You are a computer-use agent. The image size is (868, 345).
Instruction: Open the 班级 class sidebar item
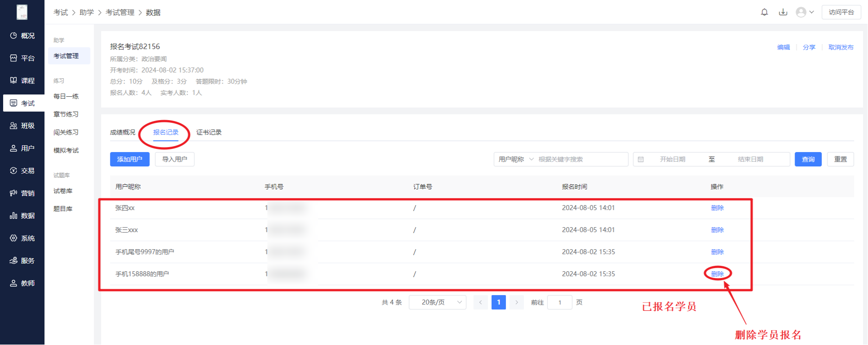[x=22, y=125]
